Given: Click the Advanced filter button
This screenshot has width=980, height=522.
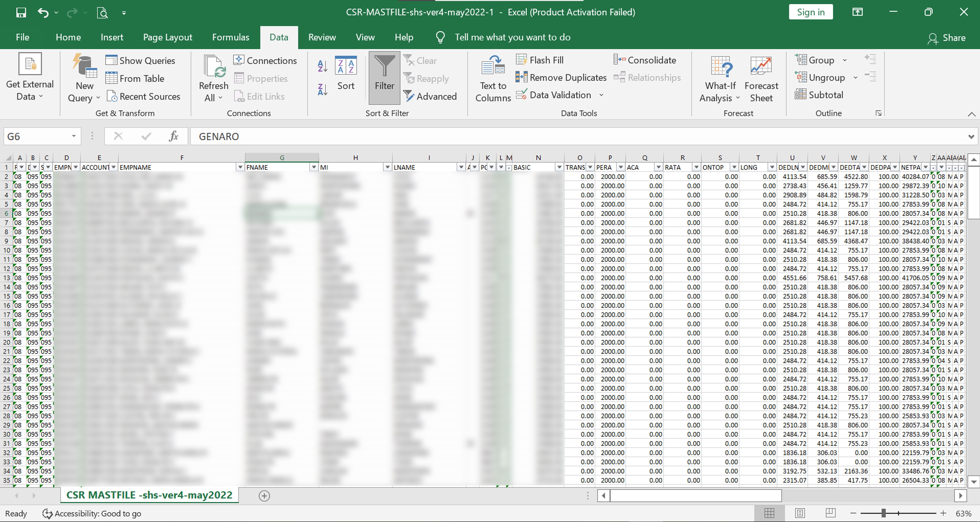Looking at the screenshot, I should pyautogui.click(x=430, y=96).
